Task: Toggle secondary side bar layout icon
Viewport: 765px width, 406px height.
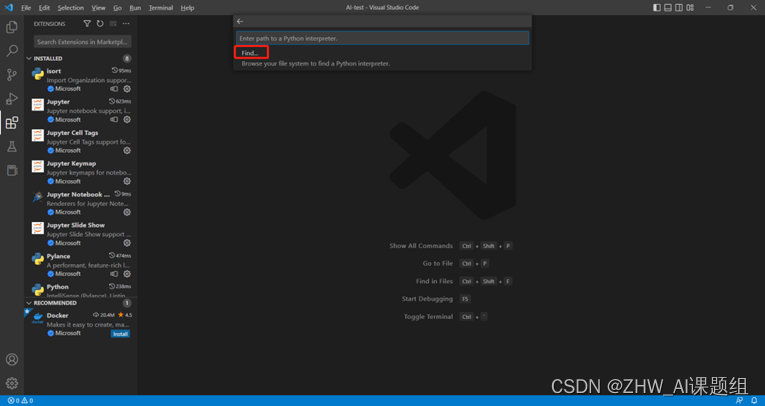Action: 679,7
